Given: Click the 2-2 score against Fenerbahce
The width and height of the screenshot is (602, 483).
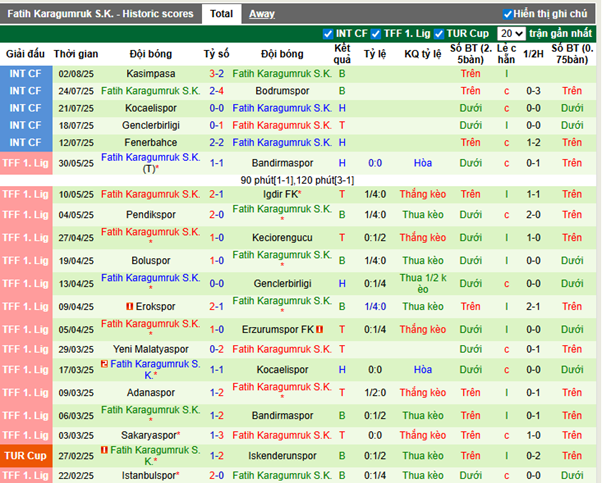Looking at the screenshot, I should (x=217, y=142).
